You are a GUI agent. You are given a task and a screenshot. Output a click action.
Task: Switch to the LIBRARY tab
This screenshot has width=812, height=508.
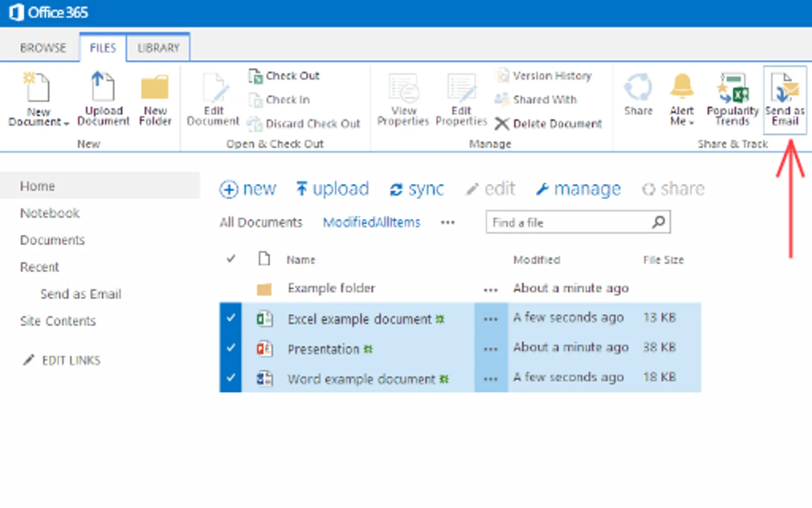coord(158,48)
